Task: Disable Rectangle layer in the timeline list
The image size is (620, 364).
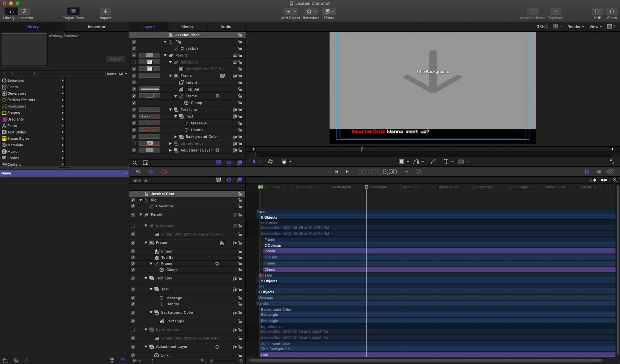Action: [133, 321]
